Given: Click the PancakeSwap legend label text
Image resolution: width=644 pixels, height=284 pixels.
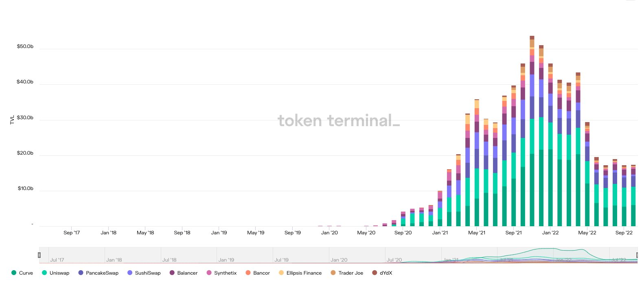Looking at the screenshot, I should click(x=102, y=273).
